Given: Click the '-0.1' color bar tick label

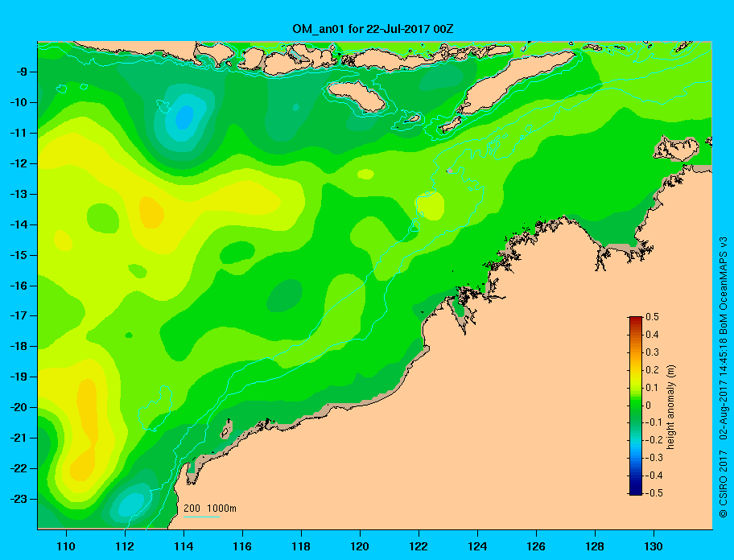Looking at the screenshot, I should (x=654, y=422).
